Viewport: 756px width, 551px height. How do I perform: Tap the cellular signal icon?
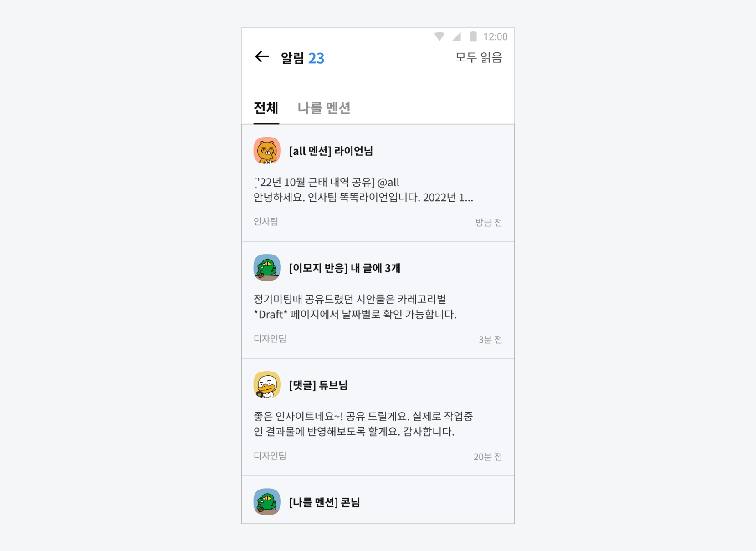pos(456,36)
